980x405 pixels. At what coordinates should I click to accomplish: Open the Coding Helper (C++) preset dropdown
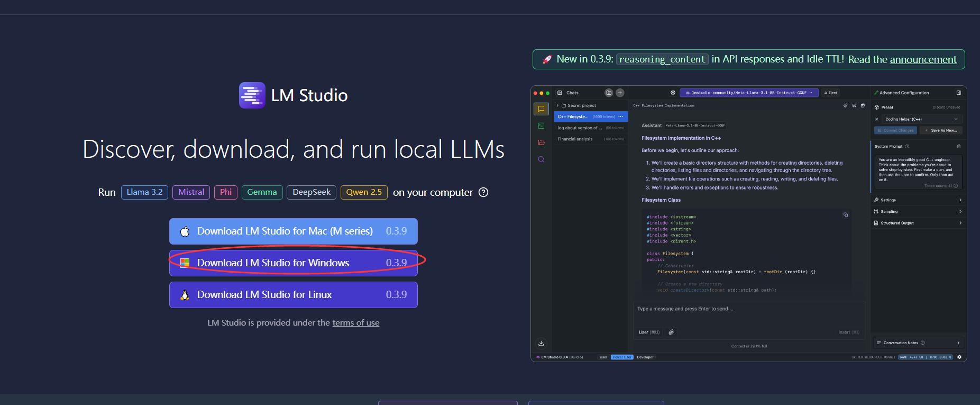(922, 119)
